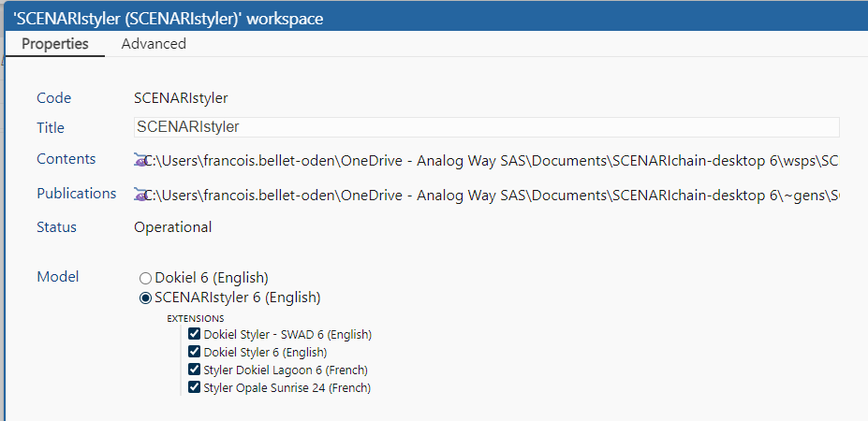The image size is (868, 421).
Task: Click the SCENARIstyler code value text
Action: pos(181,98)
